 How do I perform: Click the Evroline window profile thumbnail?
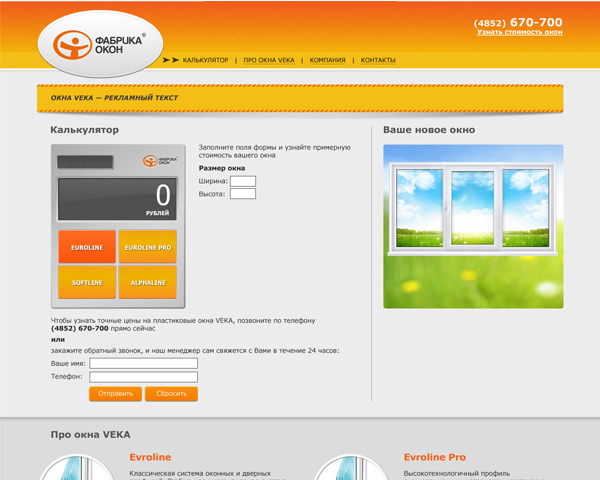pos(77,467)
